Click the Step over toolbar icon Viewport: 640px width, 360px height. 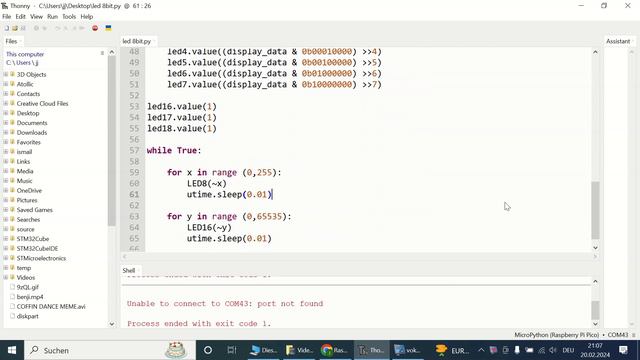click(58, 28)
